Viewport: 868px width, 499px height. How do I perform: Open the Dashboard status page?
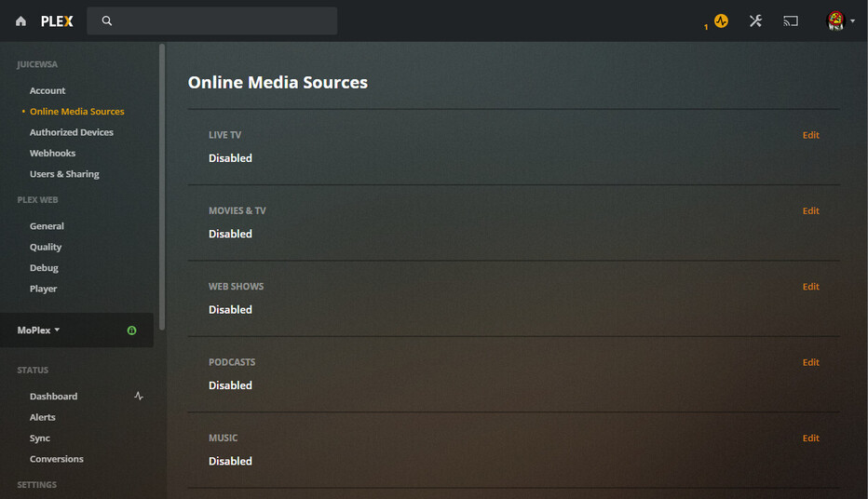(x=54, y=396)
